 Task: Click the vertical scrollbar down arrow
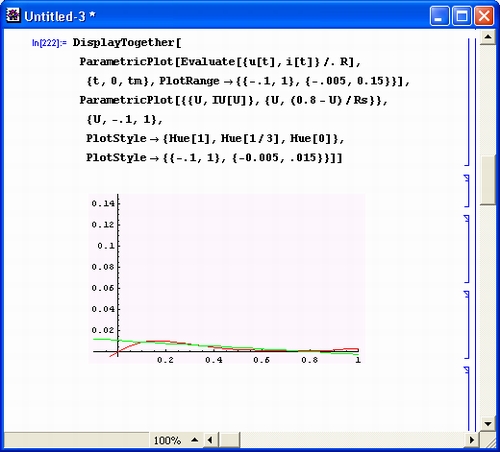(x=488, y=424)
